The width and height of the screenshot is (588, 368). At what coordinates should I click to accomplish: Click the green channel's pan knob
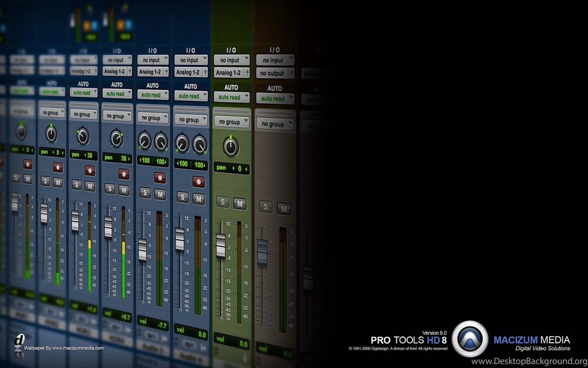[x=231, y=147]
